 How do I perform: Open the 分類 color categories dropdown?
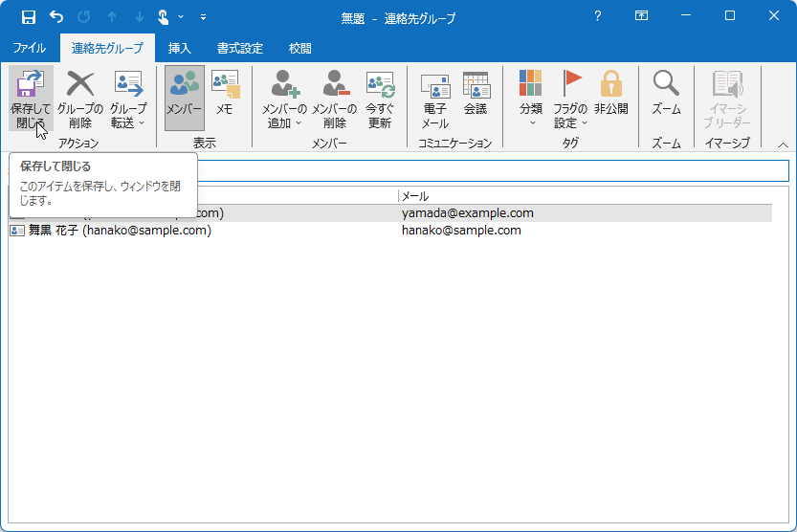[531, 100]
